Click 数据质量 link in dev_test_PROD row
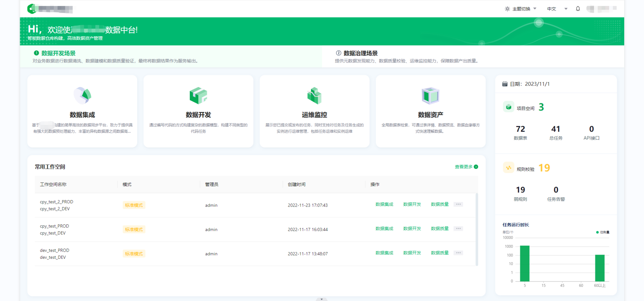Image resolution: width=644 pixels, height=301 pixels. tap(440, 253)
